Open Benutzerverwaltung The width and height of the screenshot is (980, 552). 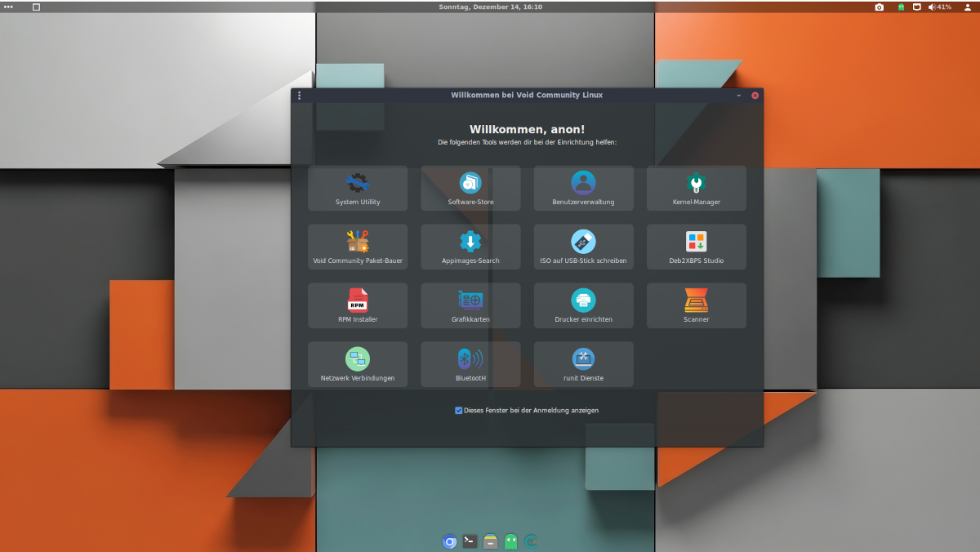(583, 188)
